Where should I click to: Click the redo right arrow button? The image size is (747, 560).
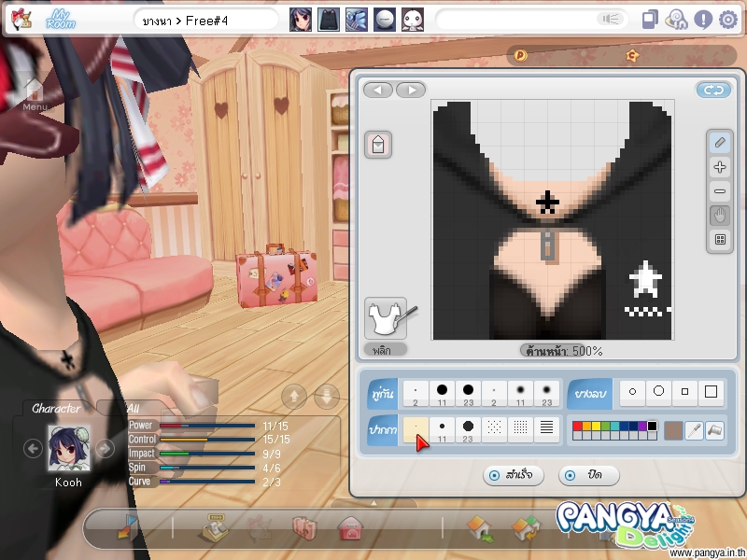411,90
